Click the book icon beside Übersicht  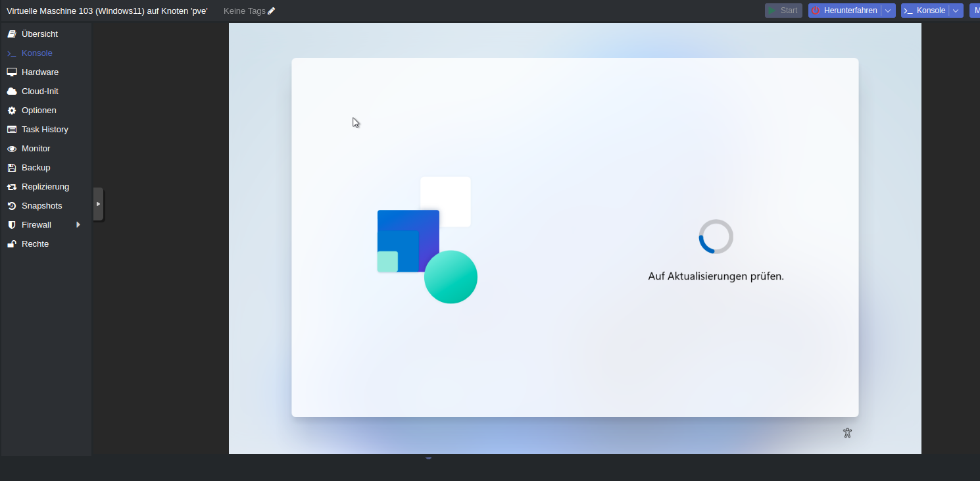tap(12, 34)
